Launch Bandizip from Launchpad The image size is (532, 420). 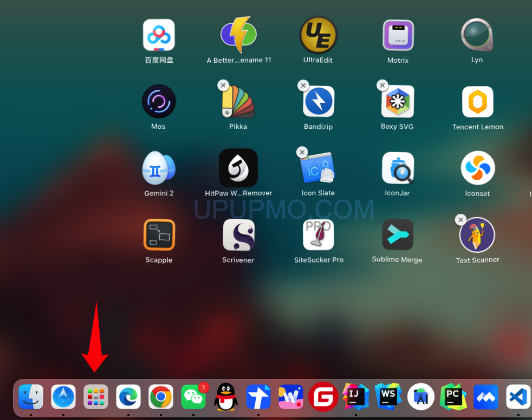tap(318, 101)
